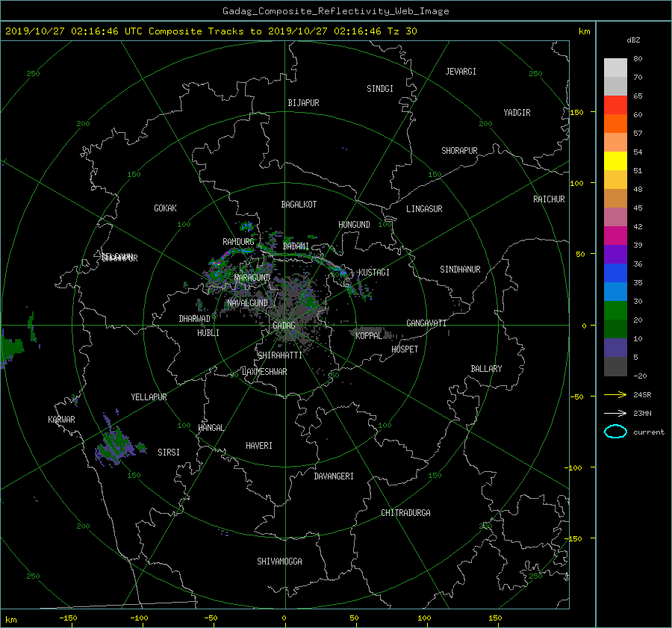The width and height of the screenshot is (672, 628).
Task: Select the SHIRAHATTI label
Action: tap(280, 355)
